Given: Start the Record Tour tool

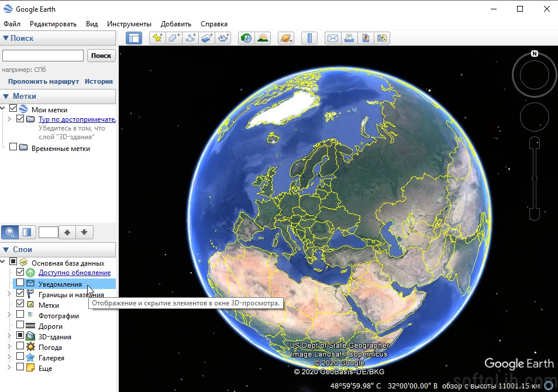Looking at the screenshot, I should pyautogui.click(x=223, y=38).
